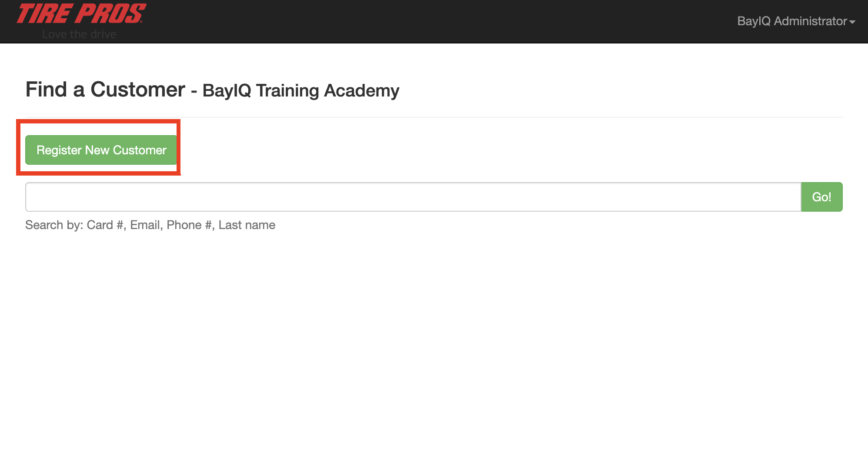868x472 pixels.
Task: Click the red highlight border around Register button
Action: point(98,121)
